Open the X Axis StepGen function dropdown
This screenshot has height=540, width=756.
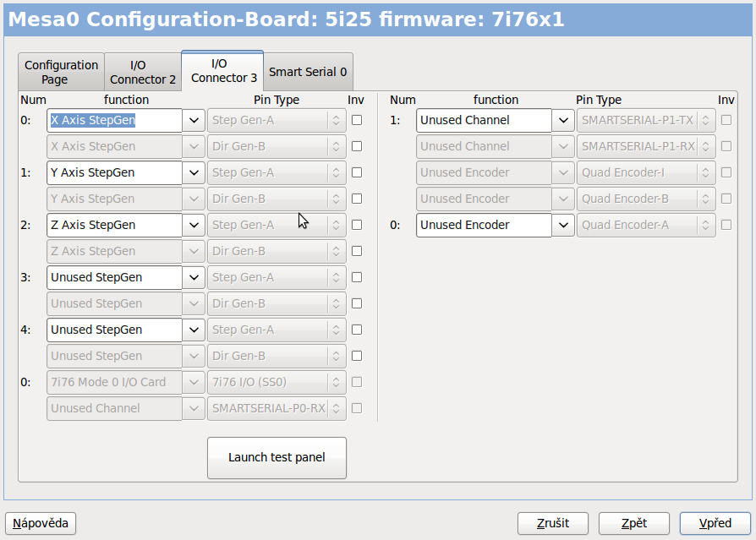[x=194, y=121]
